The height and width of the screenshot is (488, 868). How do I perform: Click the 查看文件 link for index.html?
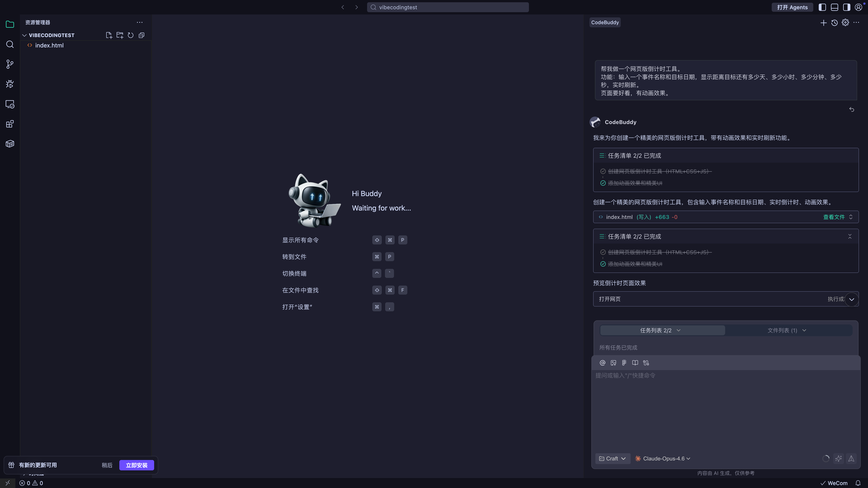(834, 217)
